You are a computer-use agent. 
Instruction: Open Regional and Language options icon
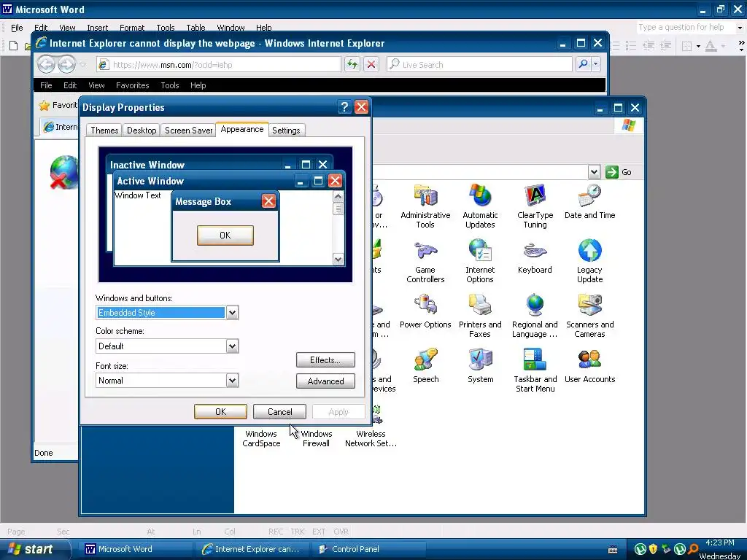[535, 316]
